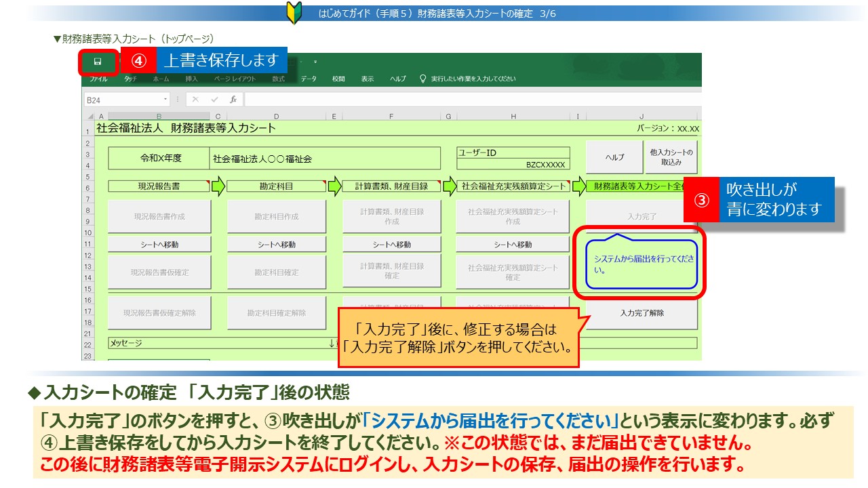Click the formula bar cancel X icon
Viewport: 868px width, 488px height.
[x=195, y=99]
